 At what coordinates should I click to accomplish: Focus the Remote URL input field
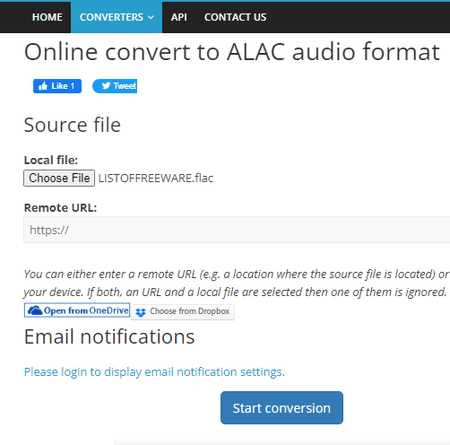237,230
